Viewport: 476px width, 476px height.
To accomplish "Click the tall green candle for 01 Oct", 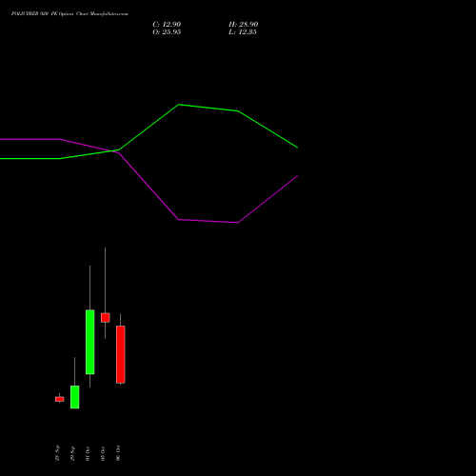I will tap(90, 342).
